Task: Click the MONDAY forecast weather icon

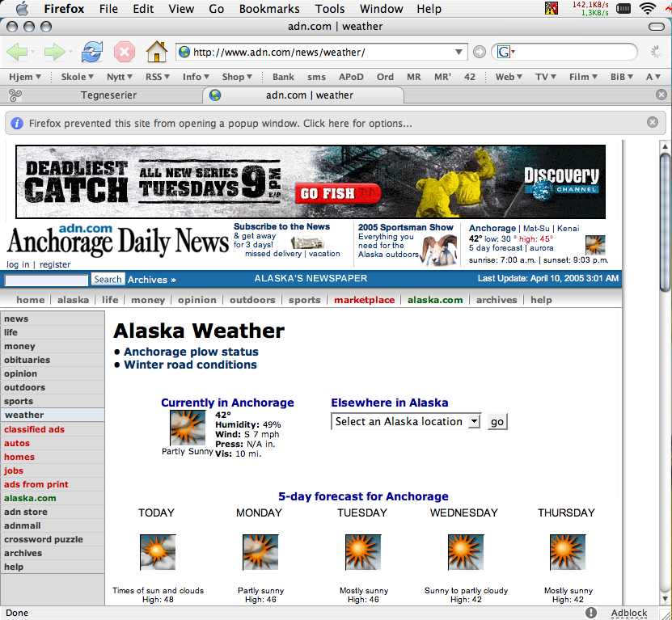Action: point(260,552)
